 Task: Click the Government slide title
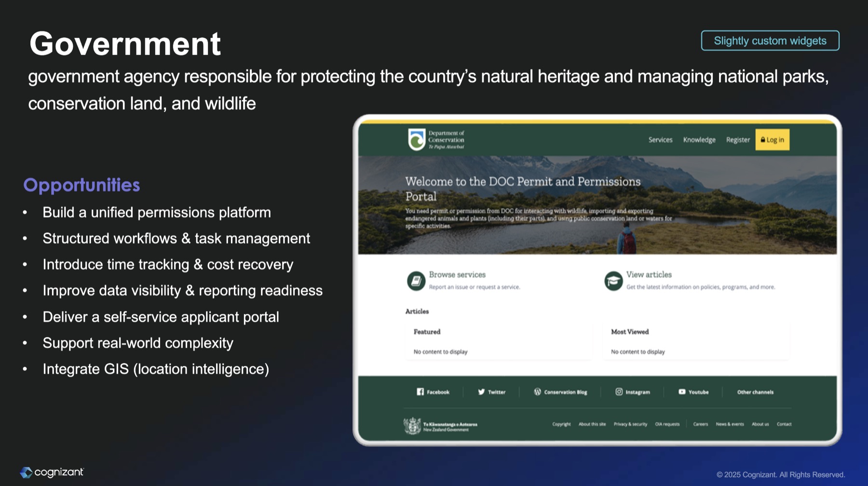tap(125, 43)
